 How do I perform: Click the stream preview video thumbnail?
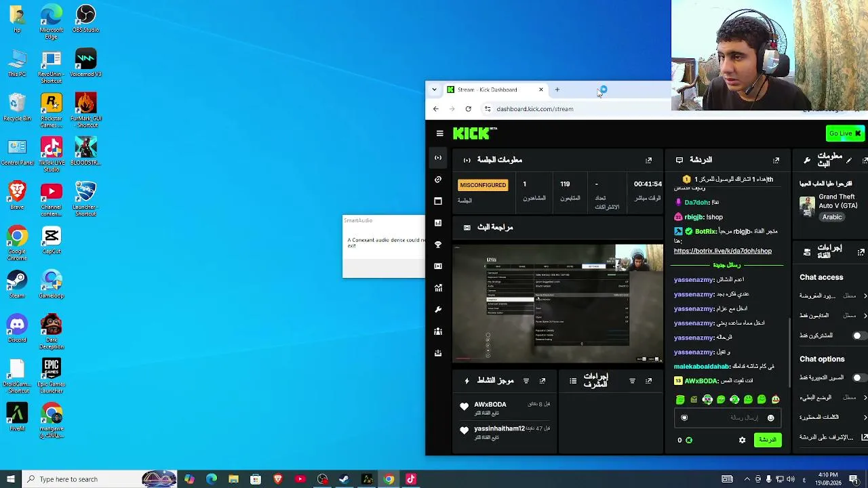pyautogui.click(x=558, y=304)
